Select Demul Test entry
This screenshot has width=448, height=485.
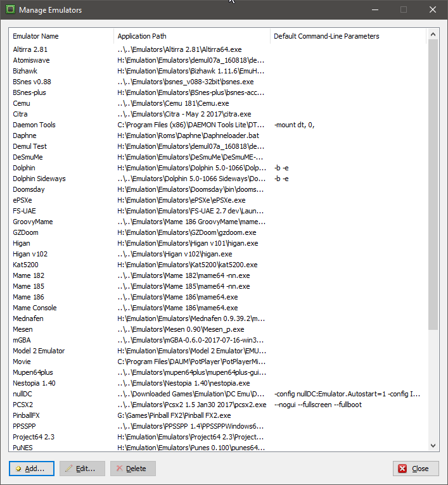coord(218,146)
